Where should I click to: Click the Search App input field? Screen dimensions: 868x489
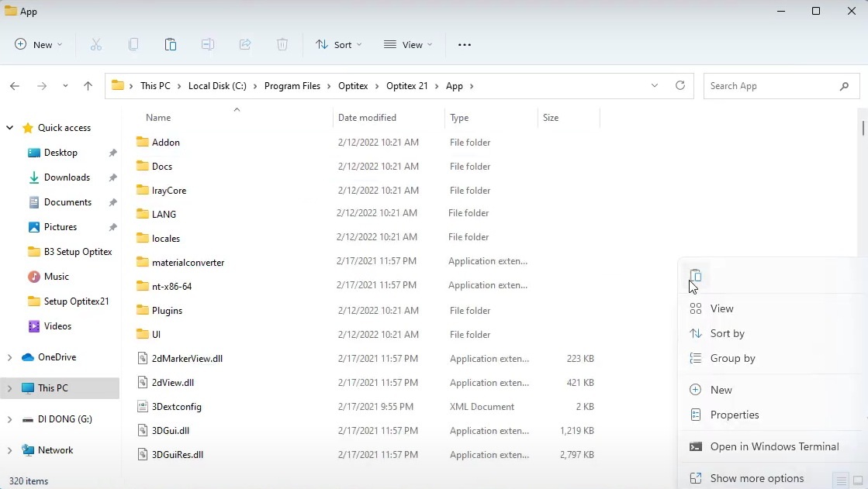pos(768,86)
